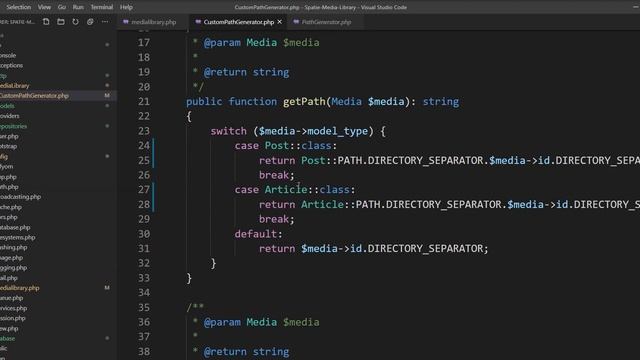Switch to the medialibrary.php tab
Image resolution: width=640 pixels, height=360 pixels.
coord(153,22)
